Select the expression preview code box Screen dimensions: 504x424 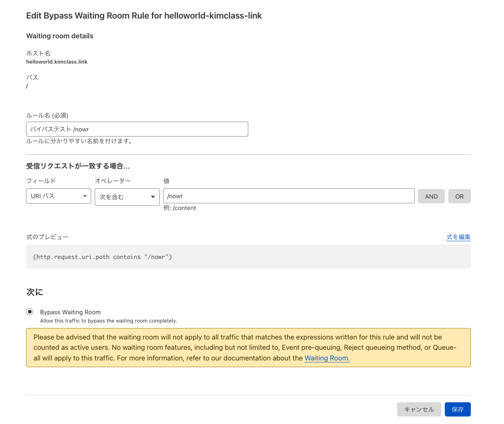pyautogui.click(x=248, y=257)
